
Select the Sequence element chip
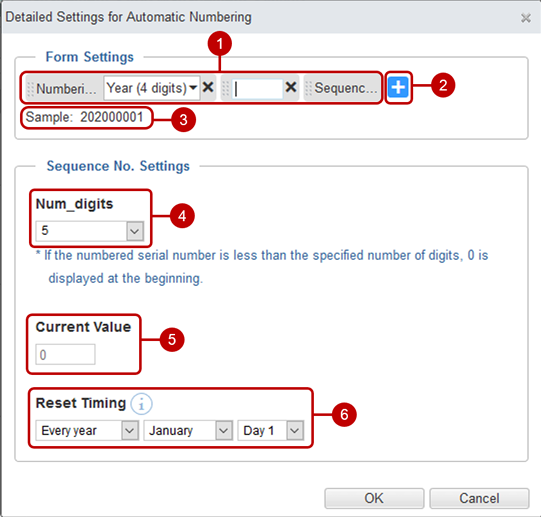[x=342, y=88]
